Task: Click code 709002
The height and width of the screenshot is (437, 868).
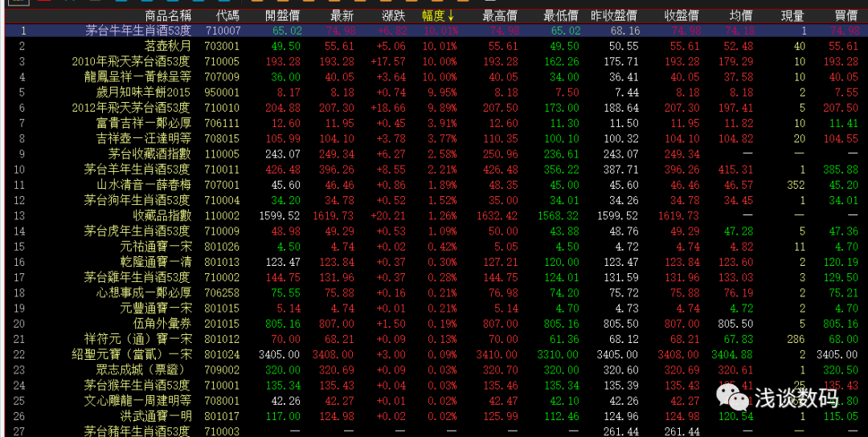Action: coord(223,370)
